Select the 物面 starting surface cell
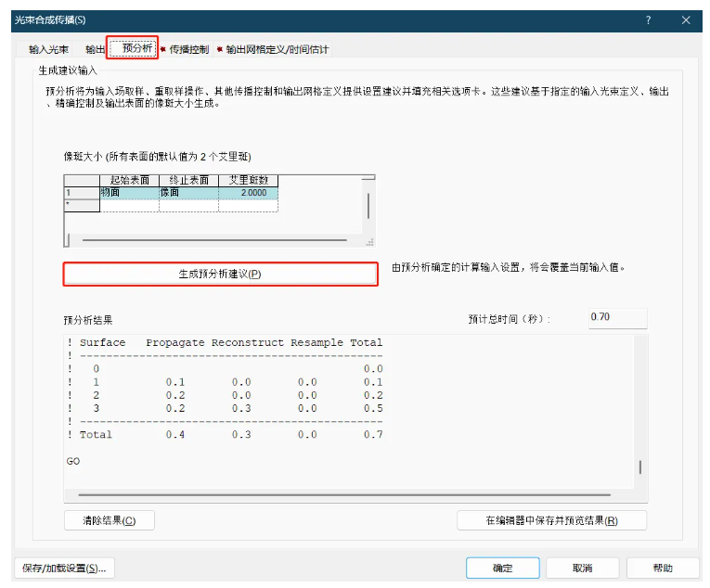This screenshot has width=710, height=588. tap(128, 193)
